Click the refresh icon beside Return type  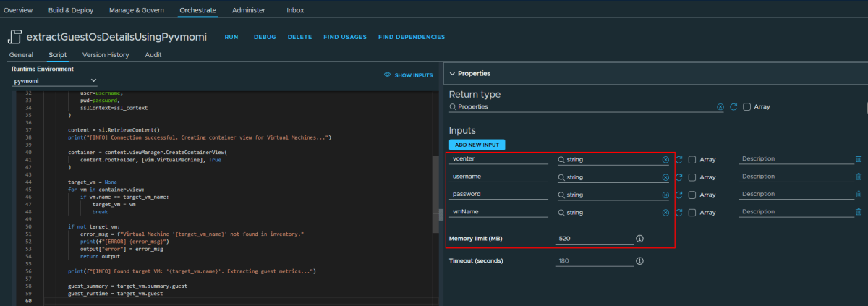733,106
